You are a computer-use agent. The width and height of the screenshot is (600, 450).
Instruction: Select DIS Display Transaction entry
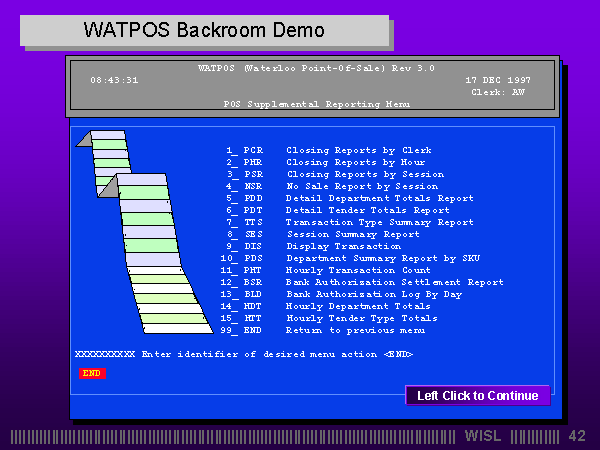click(x=330, y=246)
